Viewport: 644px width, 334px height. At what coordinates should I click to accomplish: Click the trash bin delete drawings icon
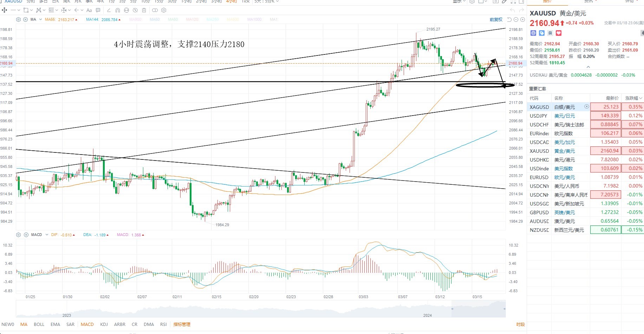coord(144,10)
